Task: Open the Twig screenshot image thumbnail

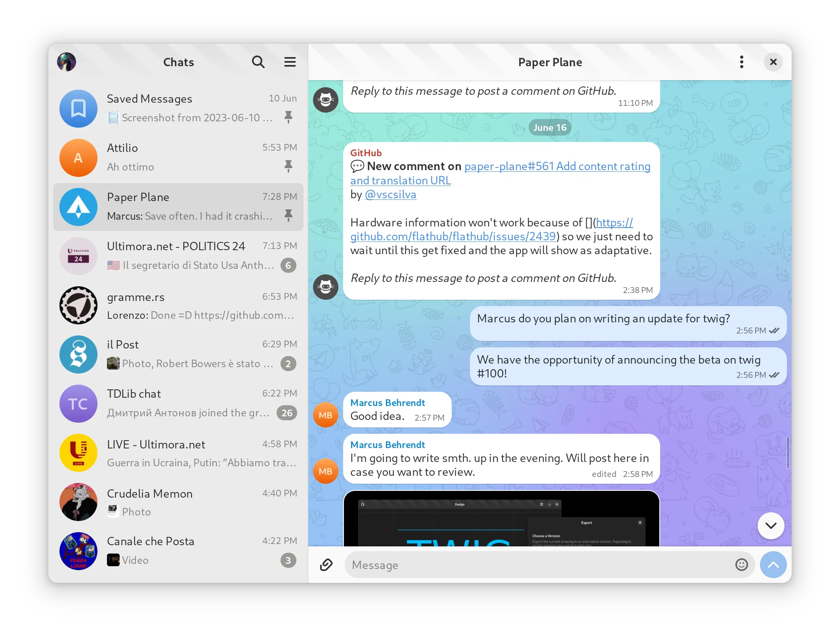Action: point(501,519)
